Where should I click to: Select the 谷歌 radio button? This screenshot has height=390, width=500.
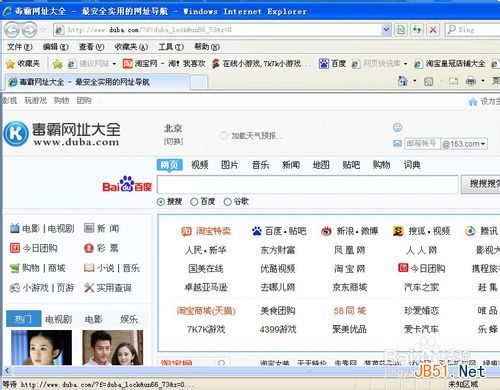pyautogui.click(x=227, y=202)
